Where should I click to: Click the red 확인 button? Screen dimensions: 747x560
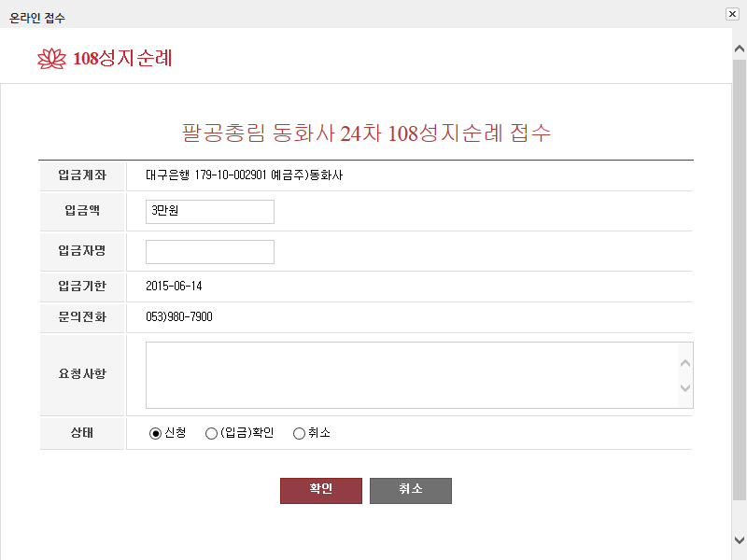coord(321,491)
